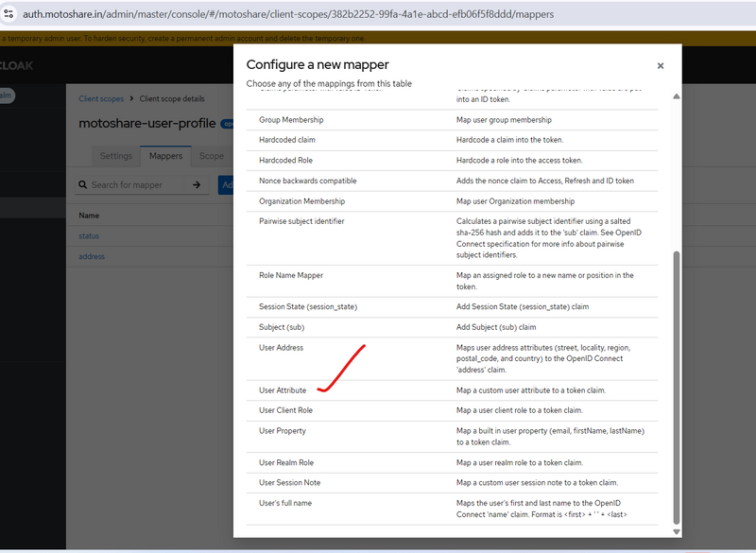This screenshot has width=756, height=553.
Task: Click the Search for mapper input field
Action: pyautogui.click(x=137, y=185)
